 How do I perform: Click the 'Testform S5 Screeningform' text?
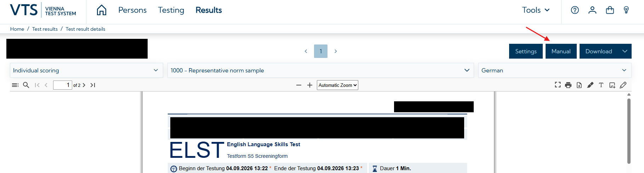point(257,156)
